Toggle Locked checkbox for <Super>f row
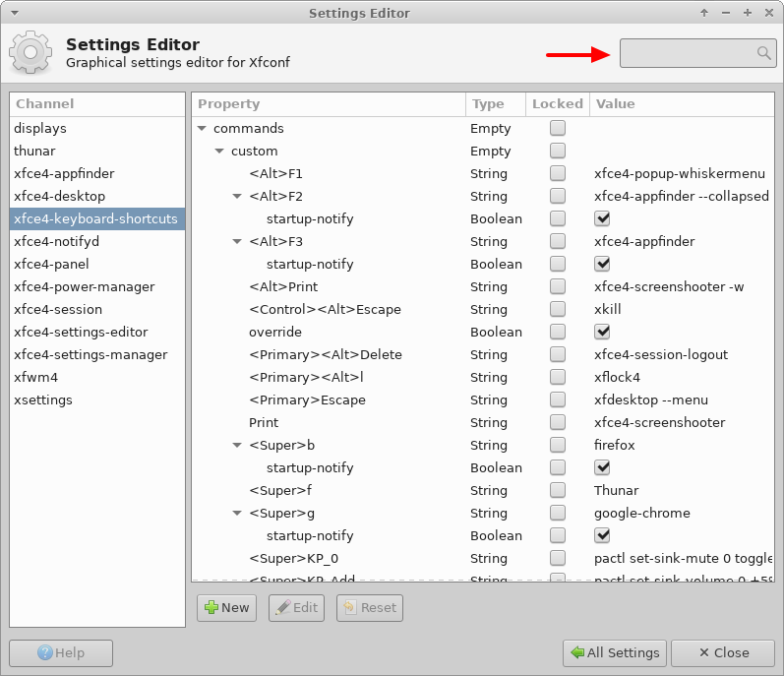This screenshot has height=676, width=784. pyautogui.click(x=558, y=490)
